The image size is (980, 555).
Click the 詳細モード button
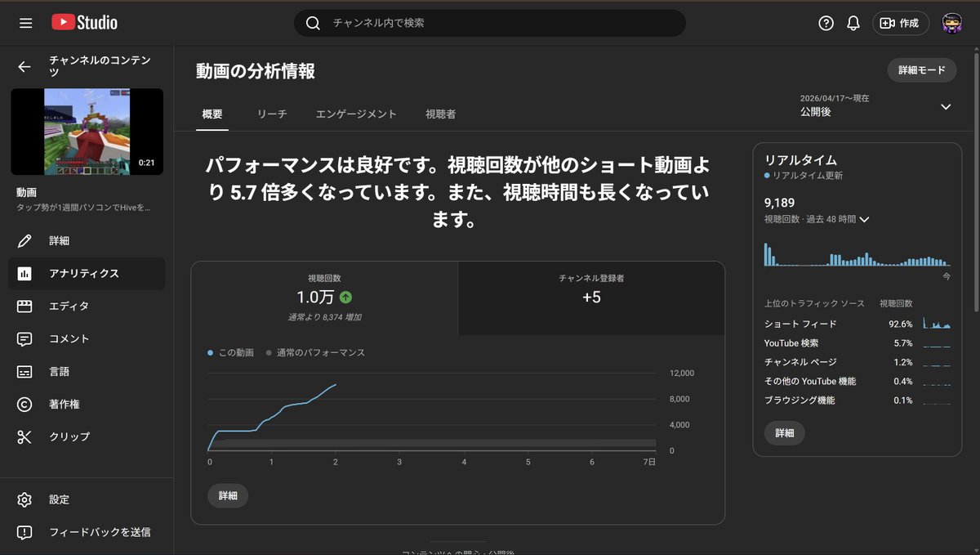click(922, 70)
